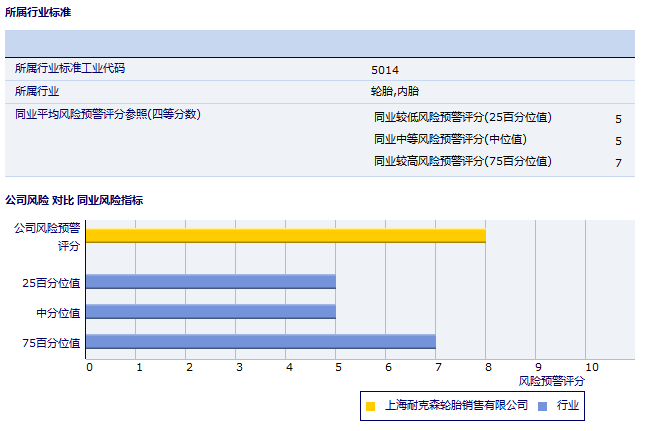Click the industry code value 5014
The image size is (663, 431).
click(385, 70)
